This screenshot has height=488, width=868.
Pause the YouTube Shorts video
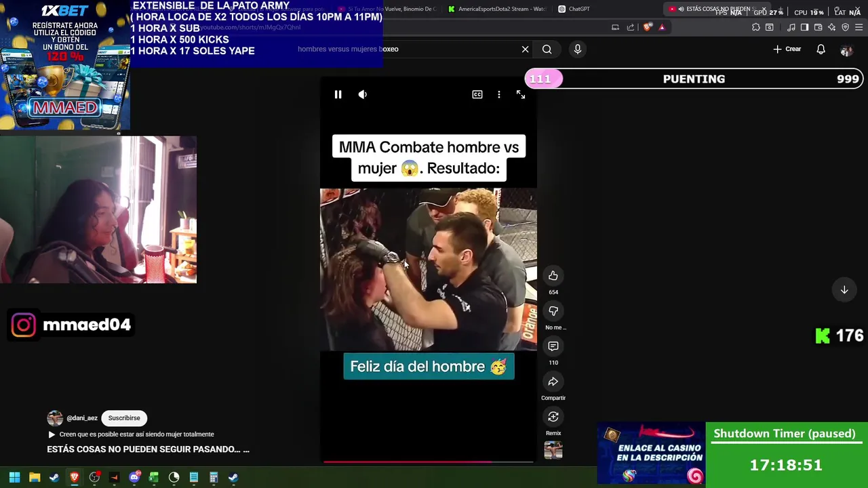[338, 95]
